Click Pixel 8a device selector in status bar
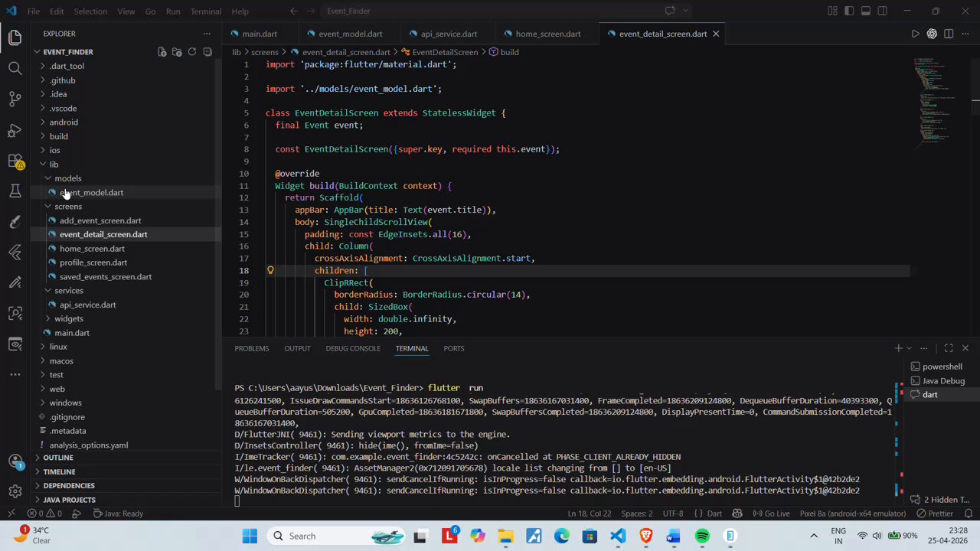Viewport: 980px width, 551px height. (x=852, y=514)
